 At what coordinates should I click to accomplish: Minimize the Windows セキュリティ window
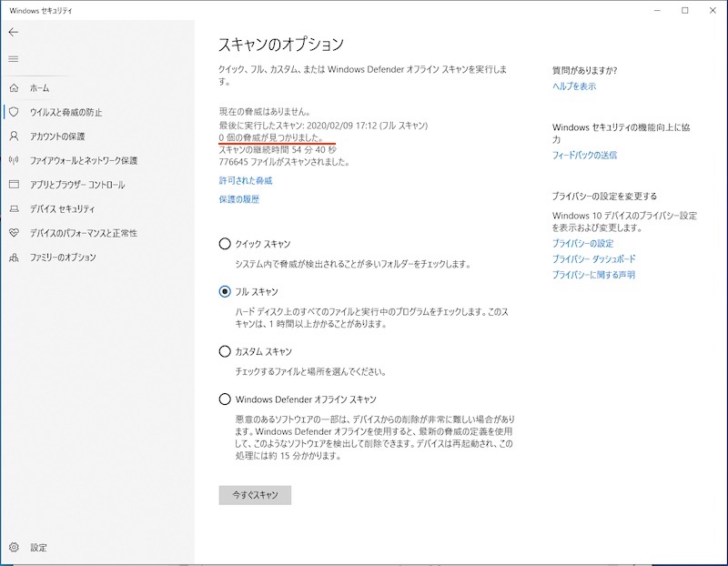point(657,10)
